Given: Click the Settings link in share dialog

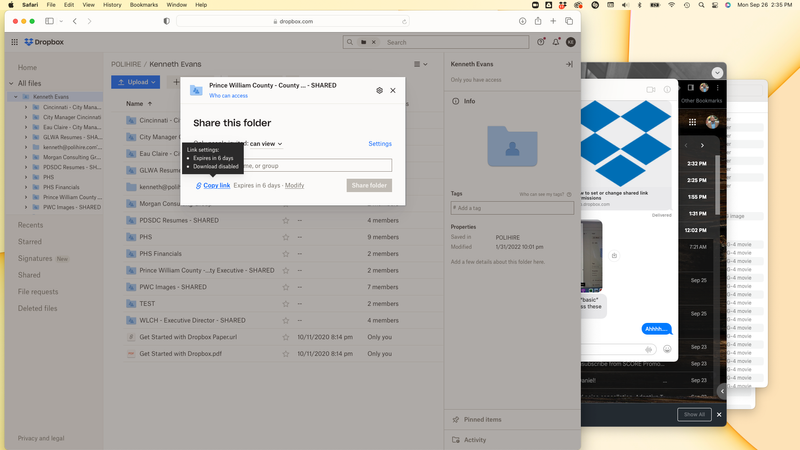Looking at the screenshot, I should click(x=380, y=144).
